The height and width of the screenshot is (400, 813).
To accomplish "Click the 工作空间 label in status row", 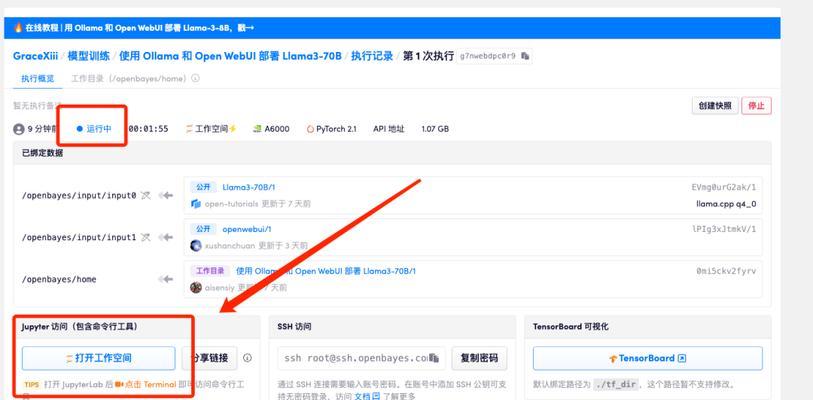I will [x=211, y=129].
